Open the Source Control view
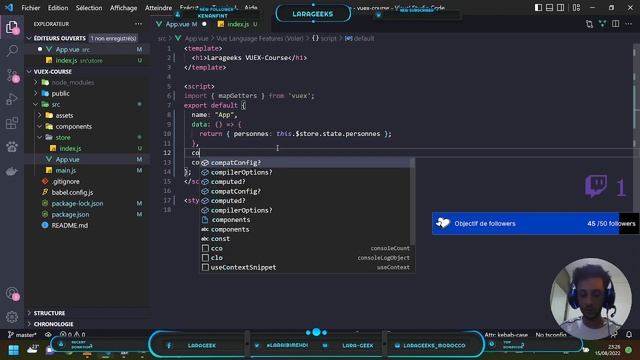The height and width of the screenshot is (360, 640). 12,76
